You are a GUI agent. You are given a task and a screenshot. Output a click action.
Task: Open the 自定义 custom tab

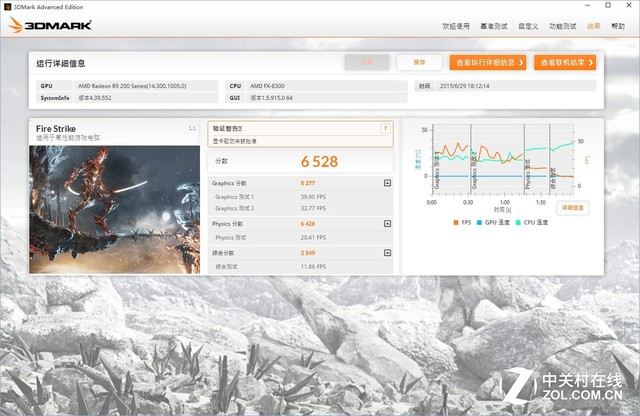pyautogui.click(x=528, y=26)
